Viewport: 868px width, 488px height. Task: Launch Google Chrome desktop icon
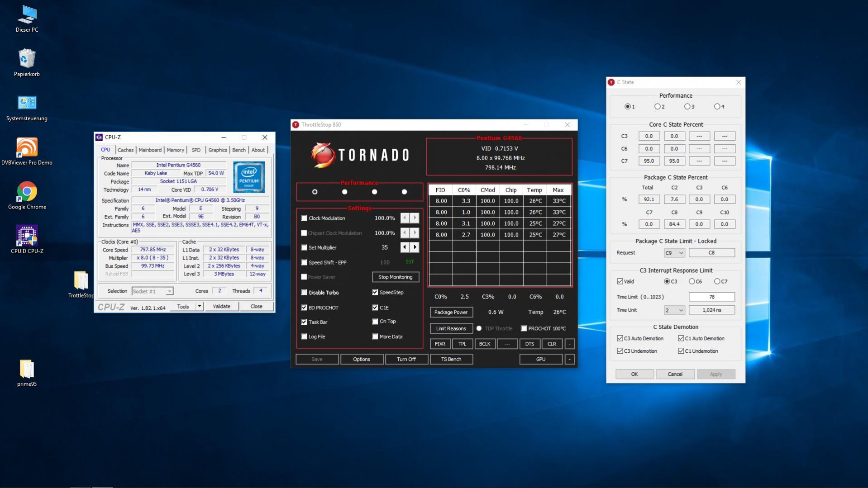pyautogui.click(x=27, y=196)
